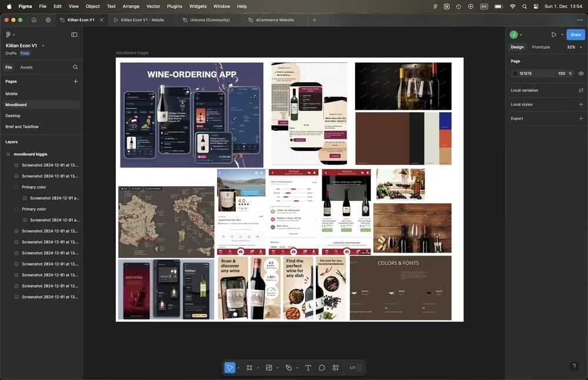Open macOS Control Center
This screenshot has height=380, width=588.
tap(536, 6)
